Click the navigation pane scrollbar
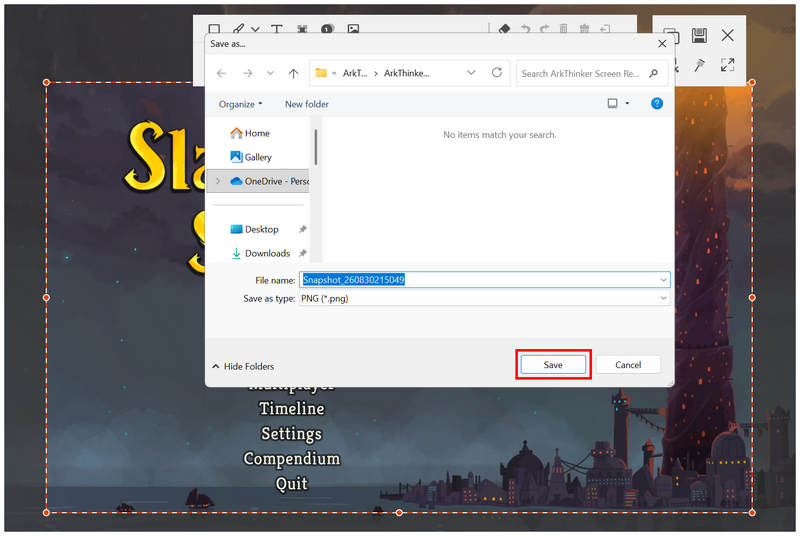The image size is (800, 536). [316, 147]
